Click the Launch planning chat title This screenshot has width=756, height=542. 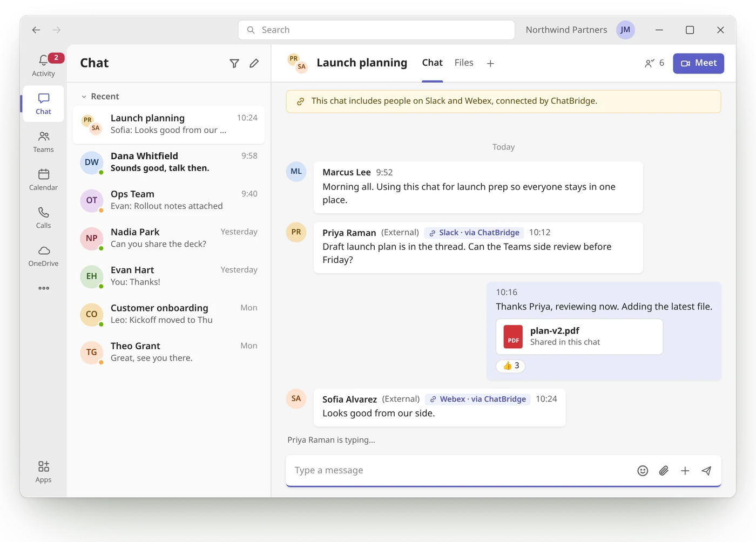tap(362, 63)
